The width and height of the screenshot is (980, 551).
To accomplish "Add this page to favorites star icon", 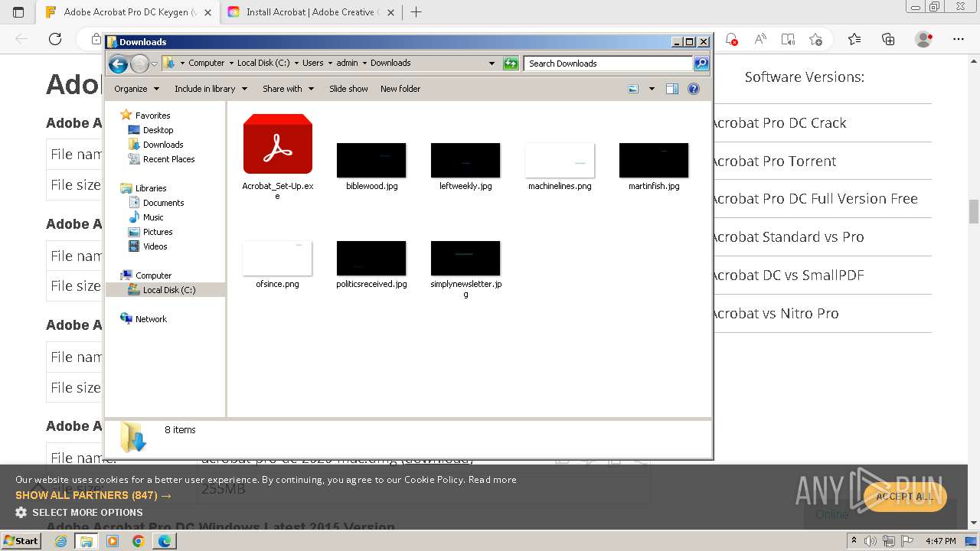I will [x=815, y=39].
